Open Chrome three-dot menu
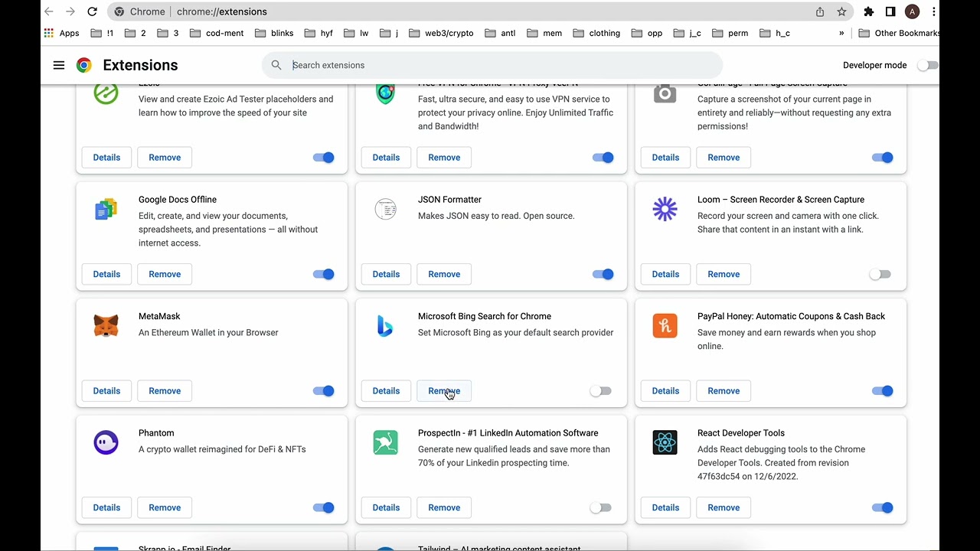The image size is (980, 551). click(x=933, y=11)
